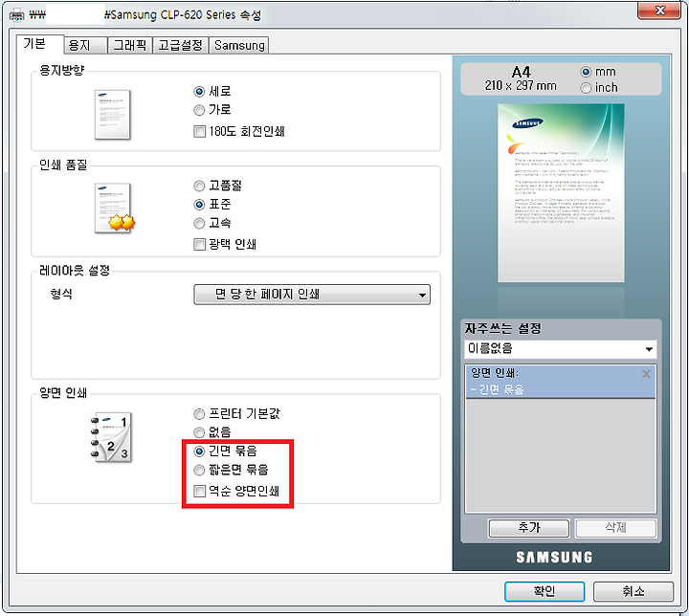Select the 양면 인쇄 긴면 묶음 list item
This screenshot has width=689, height=616.
pyautogui.click(x=560, y=382)
